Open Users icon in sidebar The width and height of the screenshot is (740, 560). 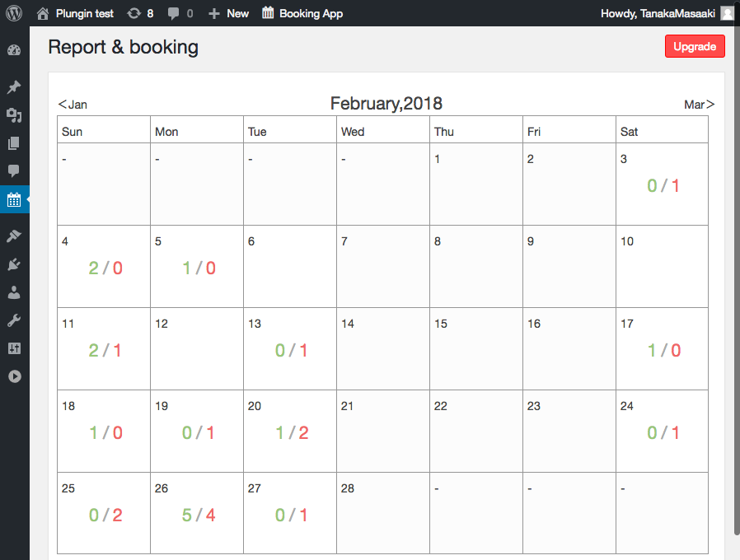(14, 292)
